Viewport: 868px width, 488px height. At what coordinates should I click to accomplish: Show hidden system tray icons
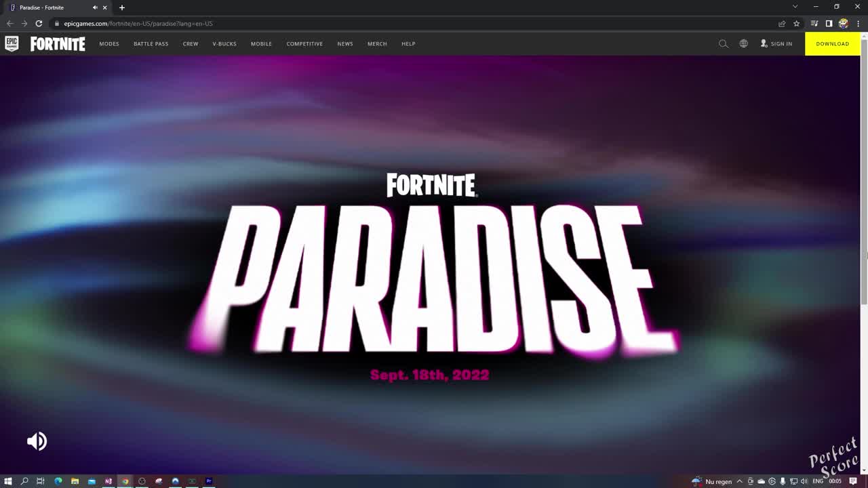point(740,481)
